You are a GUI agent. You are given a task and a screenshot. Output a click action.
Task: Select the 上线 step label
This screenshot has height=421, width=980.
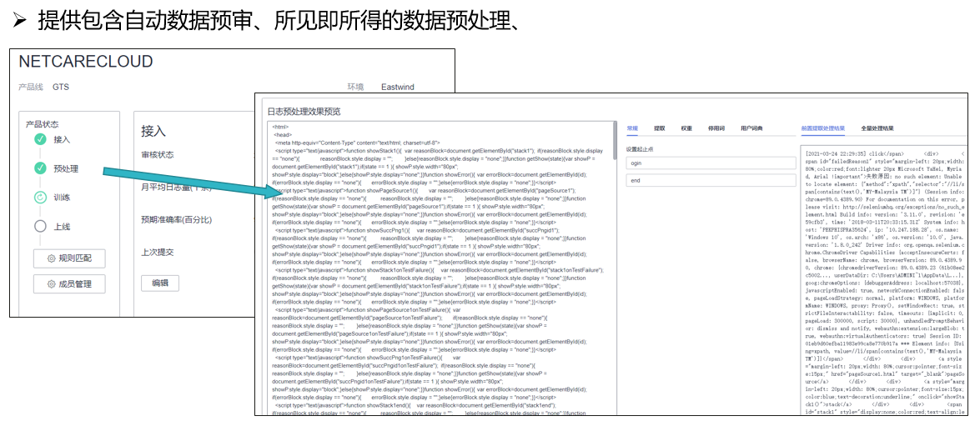tap(62, 227)
